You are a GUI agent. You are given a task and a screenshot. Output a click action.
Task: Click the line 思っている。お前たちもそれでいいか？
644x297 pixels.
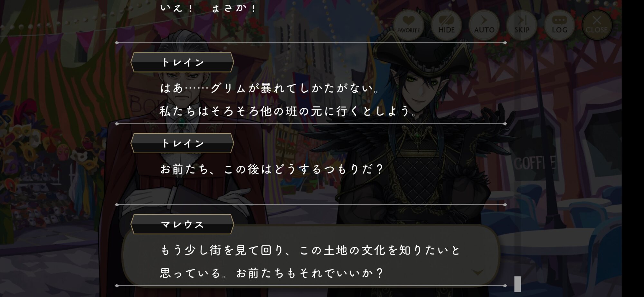click(x=272, y=273)
